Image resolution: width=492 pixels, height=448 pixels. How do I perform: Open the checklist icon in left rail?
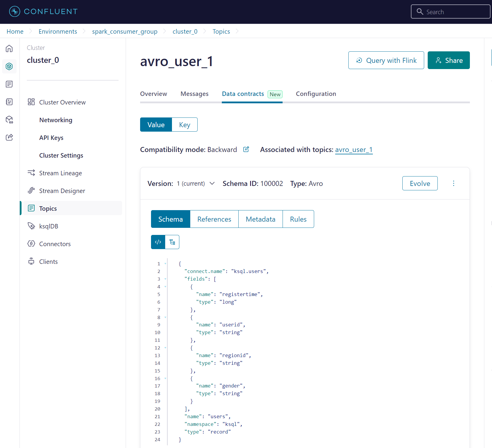point(9,102)
